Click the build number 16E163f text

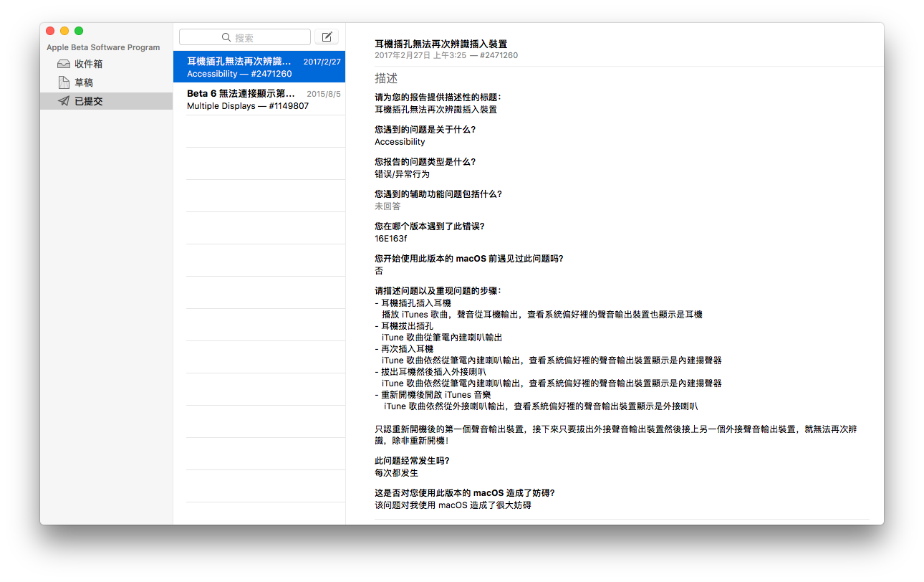[x=390, y=239]
